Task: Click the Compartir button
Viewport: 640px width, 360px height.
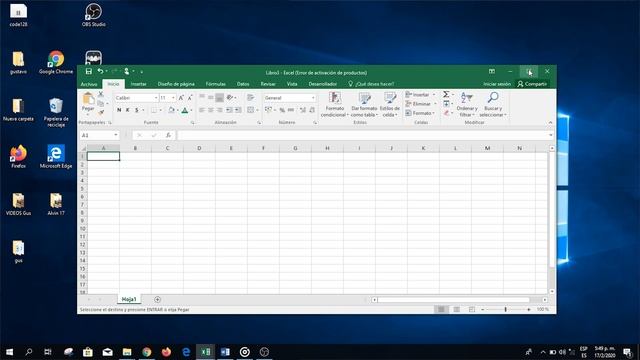Action: (532, 84)
